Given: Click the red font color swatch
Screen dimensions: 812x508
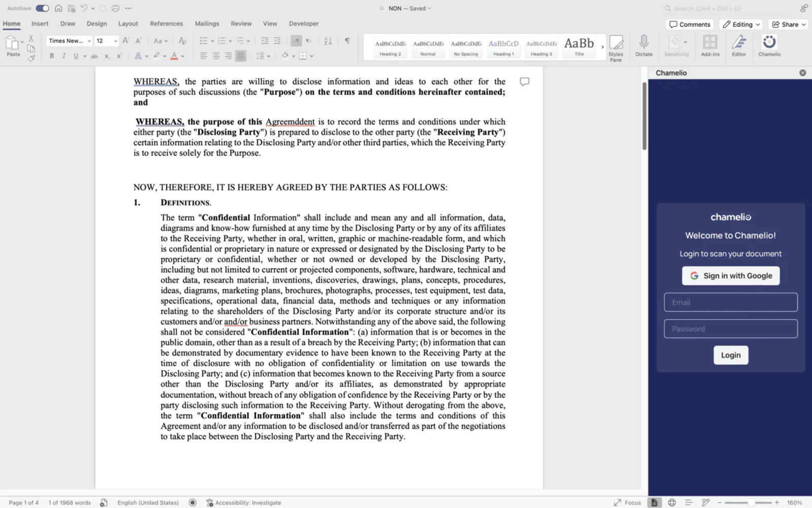Looking at the screenshot, I should (x=174, y=56).
